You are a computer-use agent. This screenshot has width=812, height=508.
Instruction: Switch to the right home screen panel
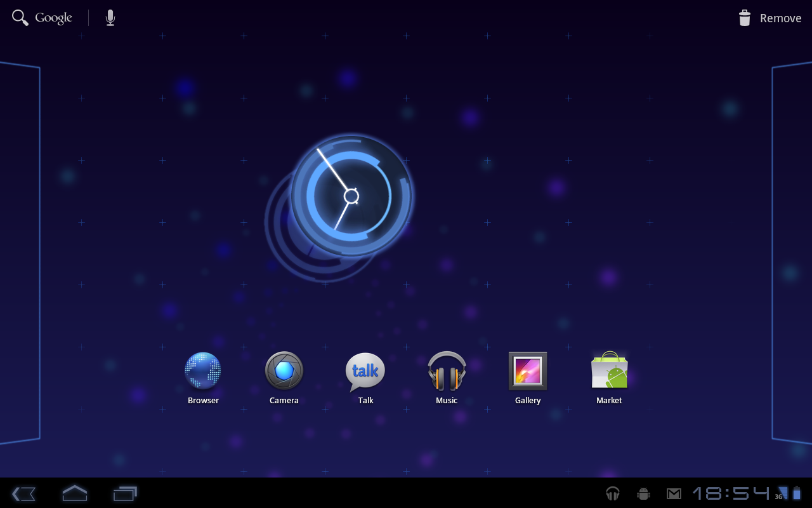pos(792,253)
